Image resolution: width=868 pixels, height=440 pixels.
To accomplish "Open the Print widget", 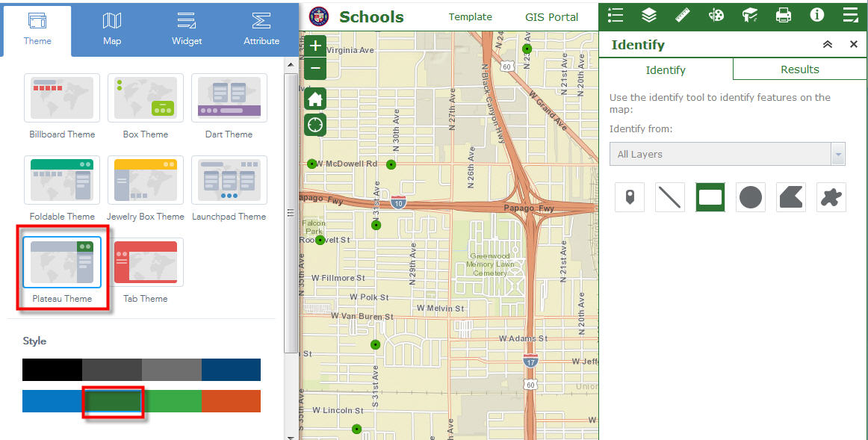I will (784, 15).
